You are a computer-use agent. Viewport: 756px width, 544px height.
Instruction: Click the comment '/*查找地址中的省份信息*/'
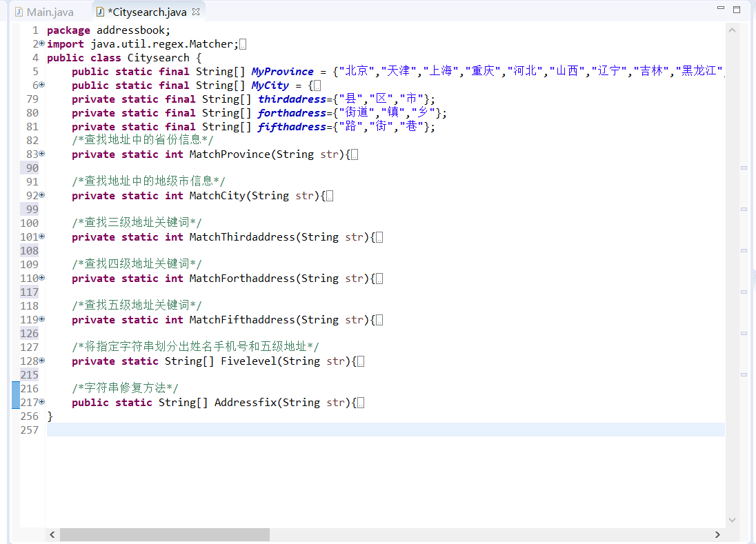[x=143, y=140]
